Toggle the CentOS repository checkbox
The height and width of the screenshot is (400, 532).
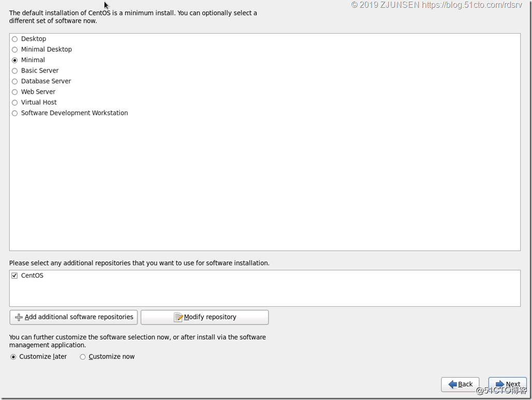14,275
